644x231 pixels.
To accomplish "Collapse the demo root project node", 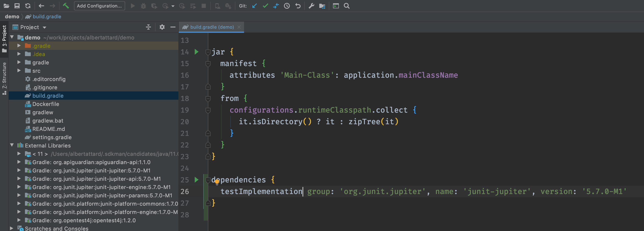I will click(12, 37).
